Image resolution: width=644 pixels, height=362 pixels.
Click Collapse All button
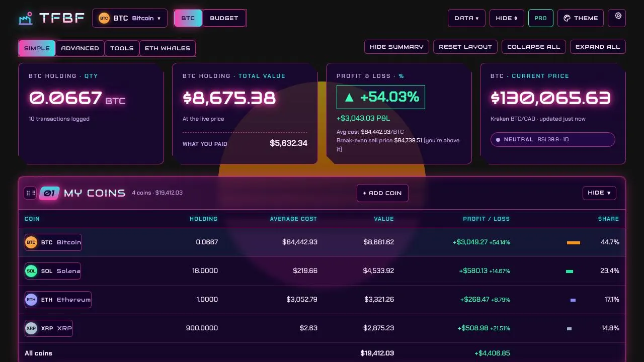point(534,47)
